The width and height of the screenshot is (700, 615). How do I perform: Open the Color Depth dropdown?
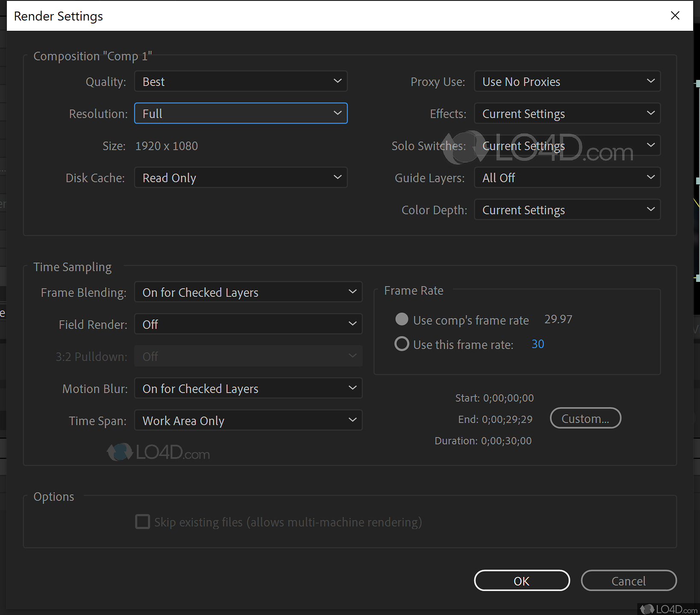point(567,210)
